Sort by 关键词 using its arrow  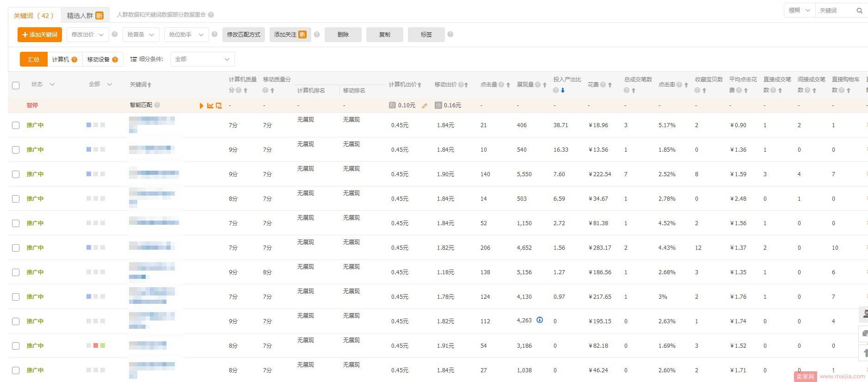pos(149,85)
